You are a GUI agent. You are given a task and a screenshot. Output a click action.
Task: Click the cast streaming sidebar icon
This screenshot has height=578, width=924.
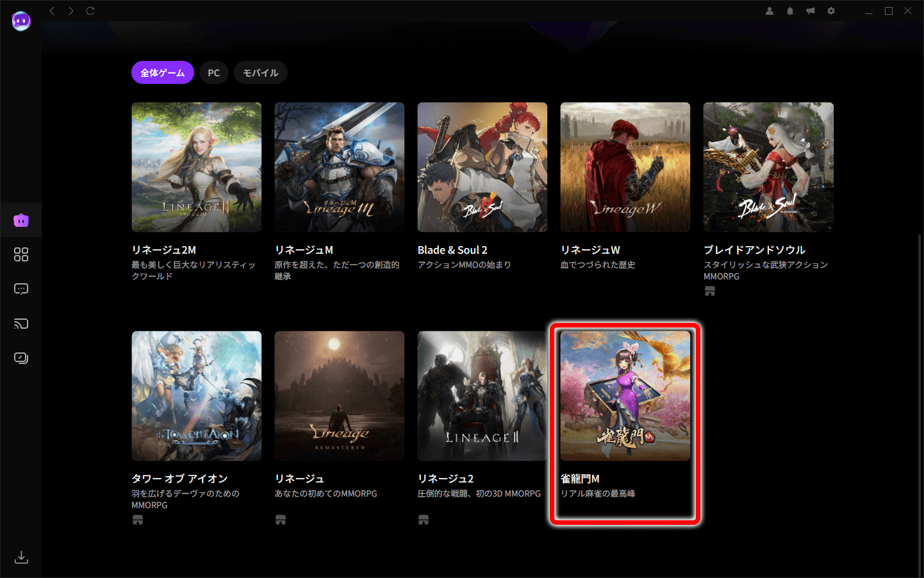21,324
